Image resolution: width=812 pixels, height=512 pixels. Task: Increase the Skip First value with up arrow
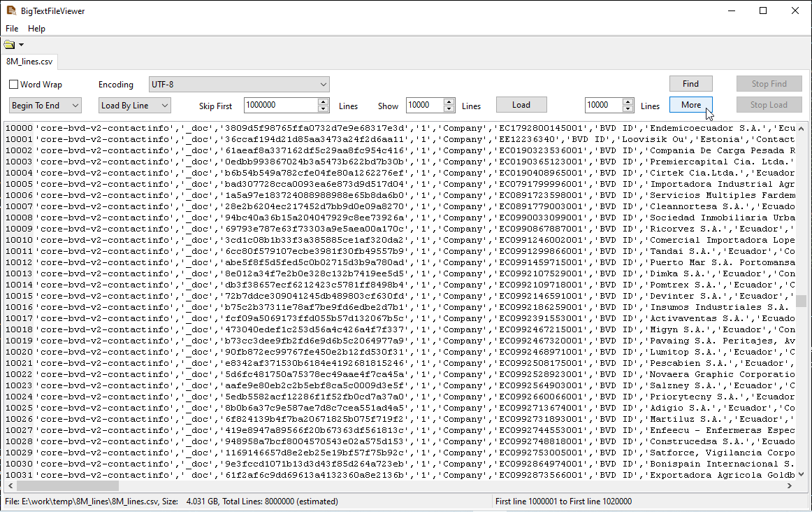tap(323, 102)
